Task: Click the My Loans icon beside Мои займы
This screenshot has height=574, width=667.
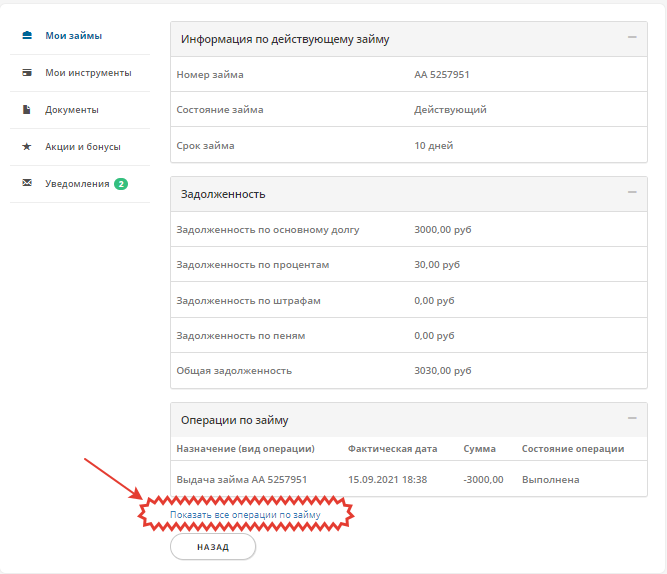Action: (x=27, y=36)
